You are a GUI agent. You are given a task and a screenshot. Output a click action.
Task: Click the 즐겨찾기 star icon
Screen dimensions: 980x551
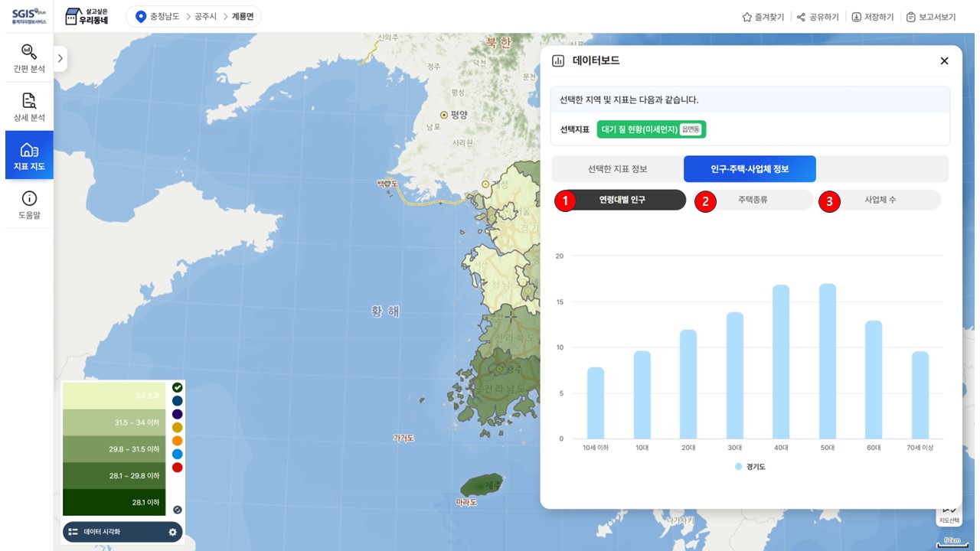pyautogui.click(x=746, y=17)
